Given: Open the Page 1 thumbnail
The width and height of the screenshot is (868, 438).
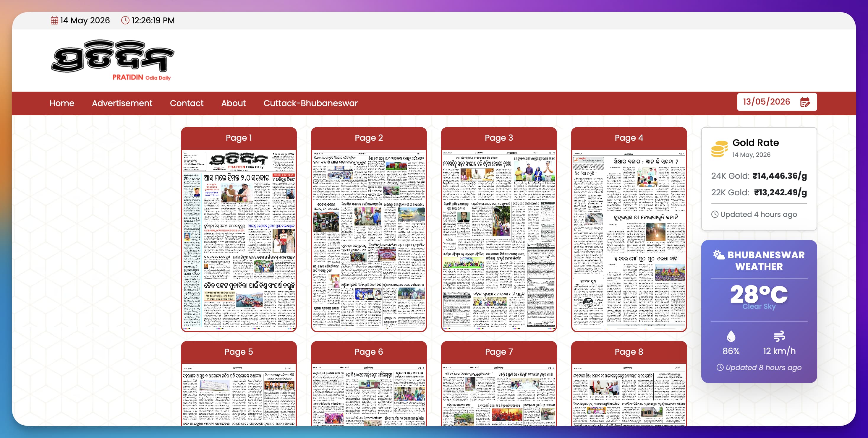Looking at the screenshot, I should click(x=239, y=240).
